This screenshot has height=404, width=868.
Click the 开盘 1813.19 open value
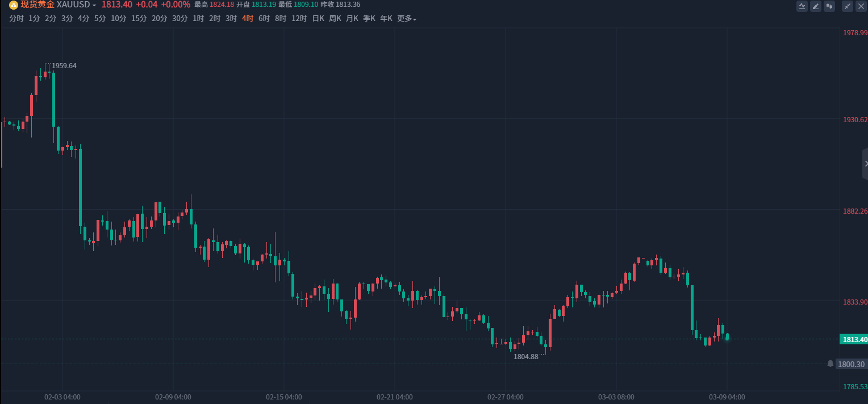point(256,5)
